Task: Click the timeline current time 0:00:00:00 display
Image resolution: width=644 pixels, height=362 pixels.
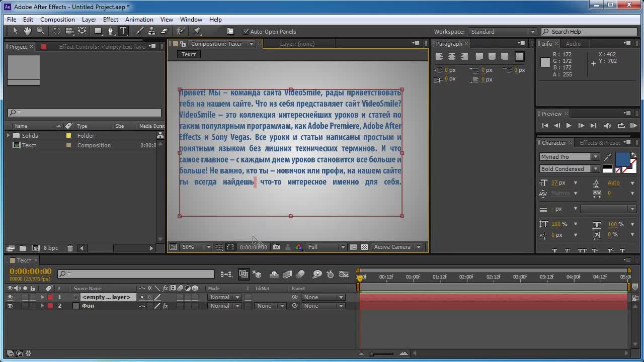Action: (x=30, y=271)
